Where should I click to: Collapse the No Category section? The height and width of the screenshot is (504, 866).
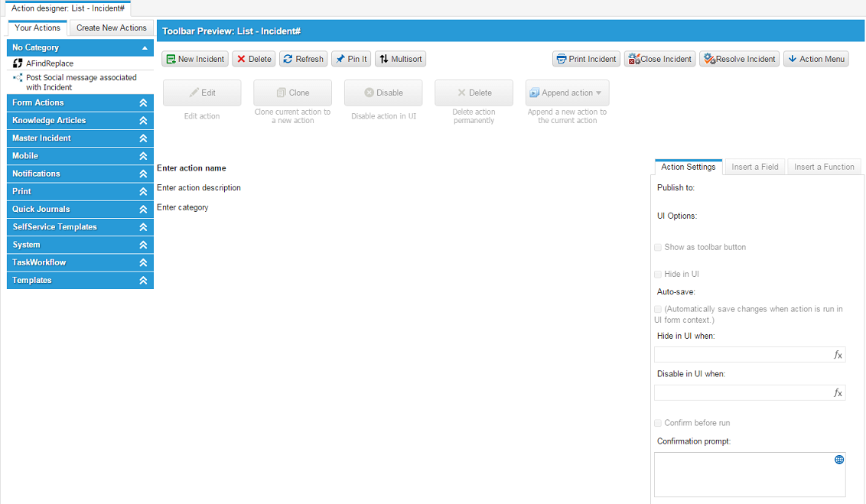(145, 47)
